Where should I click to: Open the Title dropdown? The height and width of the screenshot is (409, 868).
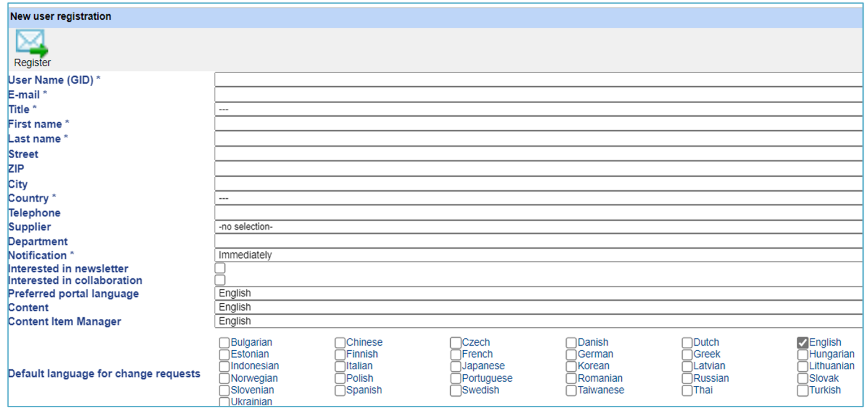click(538, 110)
